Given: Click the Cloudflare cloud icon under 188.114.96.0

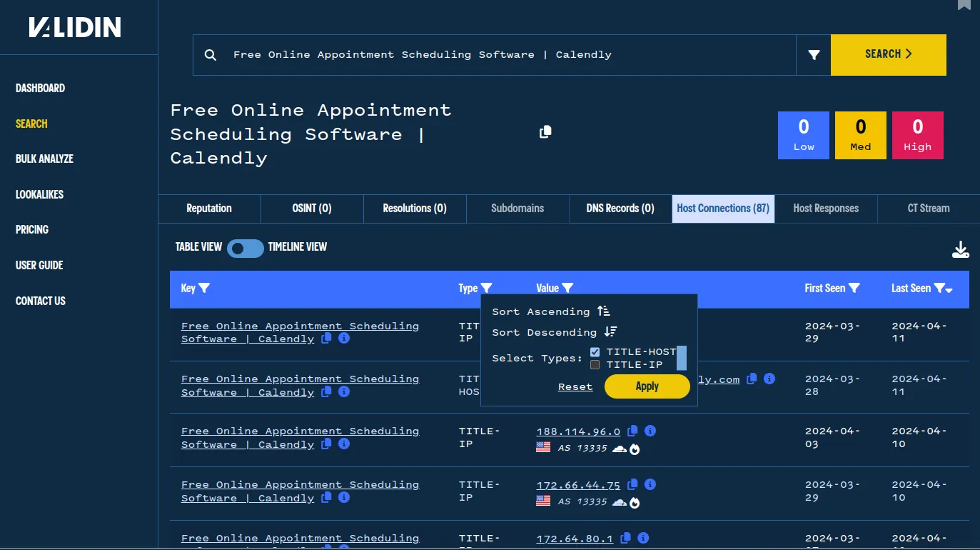Looking at the screenshot, I should [x=620, y=449].
